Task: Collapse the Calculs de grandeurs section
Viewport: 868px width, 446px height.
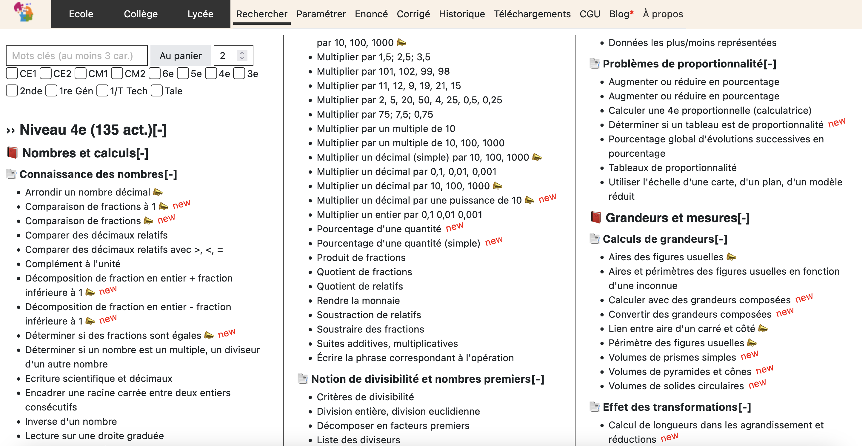Action: click(x=721, y=239)
